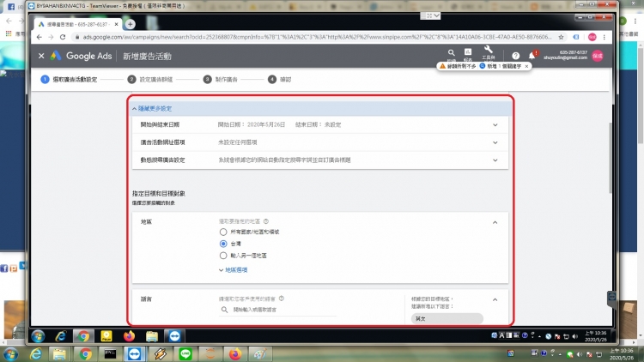
Task: Click the local Windows Start button
Action: [x=10, y=353]
